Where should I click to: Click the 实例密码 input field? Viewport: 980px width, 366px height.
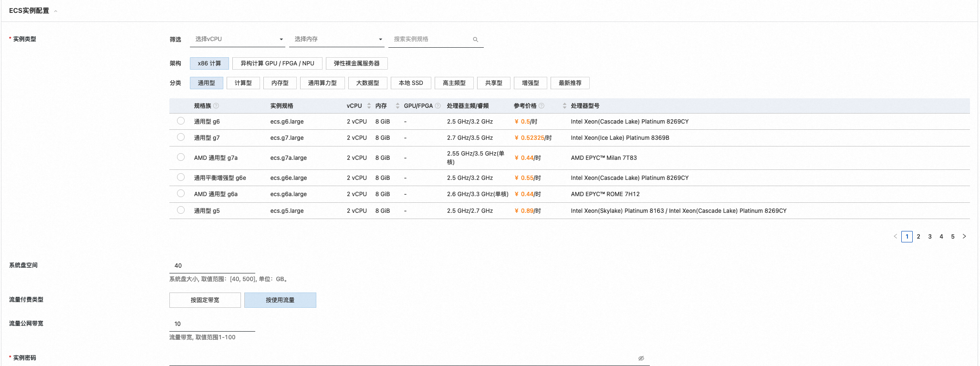(x=409, y=358)
